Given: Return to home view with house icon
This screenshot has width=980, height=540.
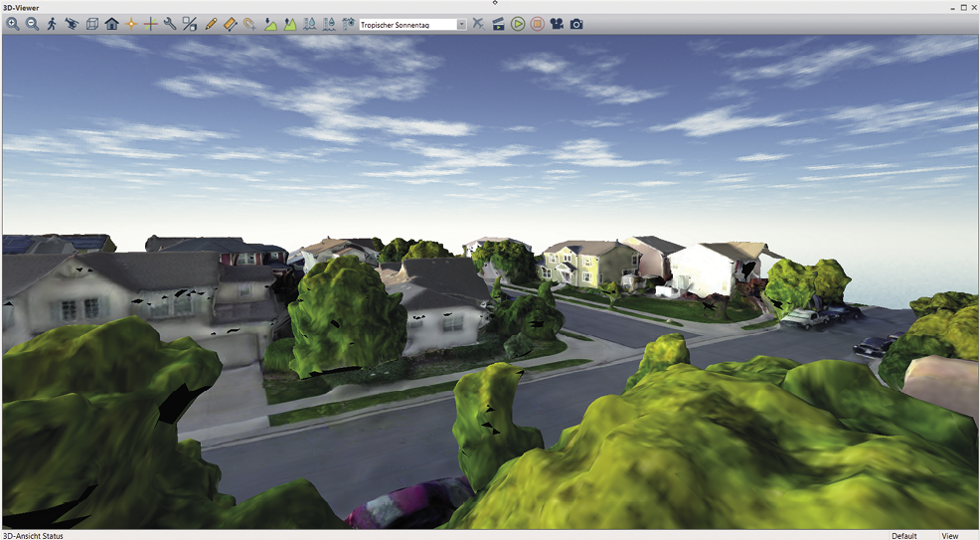Looking at the screenshot, I should click(x=112, y=25).
